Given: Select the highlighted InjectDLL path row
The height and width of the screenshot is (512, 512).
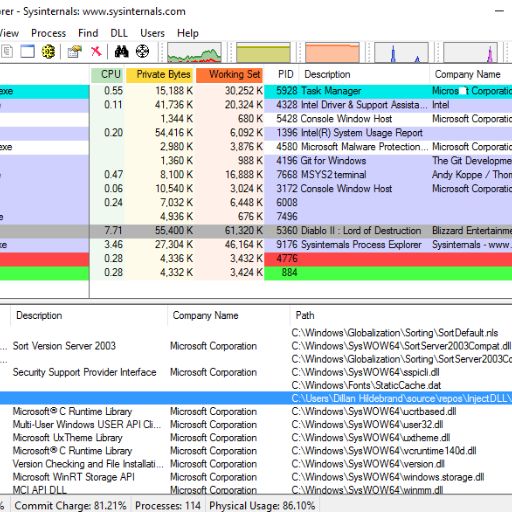Looking at the screenshot, I should tap(256, 398).
